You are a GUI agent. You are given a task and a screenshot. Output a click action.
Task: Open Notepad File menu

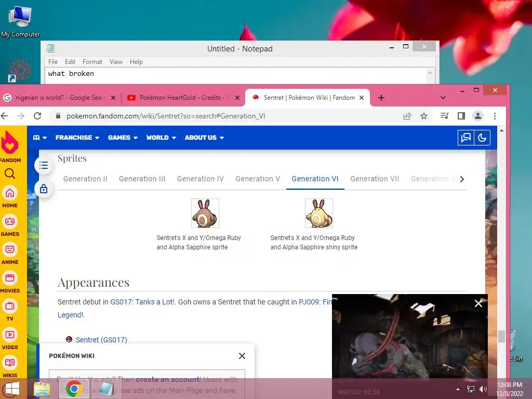tap(53, 62)
